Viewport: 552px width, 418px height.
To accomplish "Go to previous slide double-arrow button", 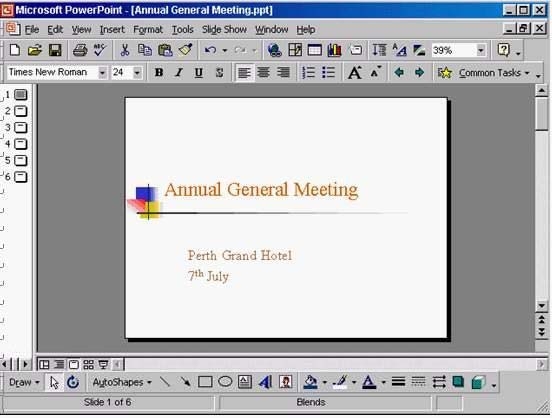I will click(x=541, y=320).
